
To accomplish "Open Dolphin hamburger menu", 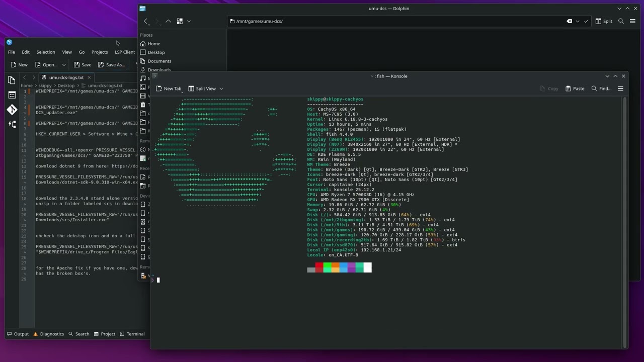I will tap(632, 21).
